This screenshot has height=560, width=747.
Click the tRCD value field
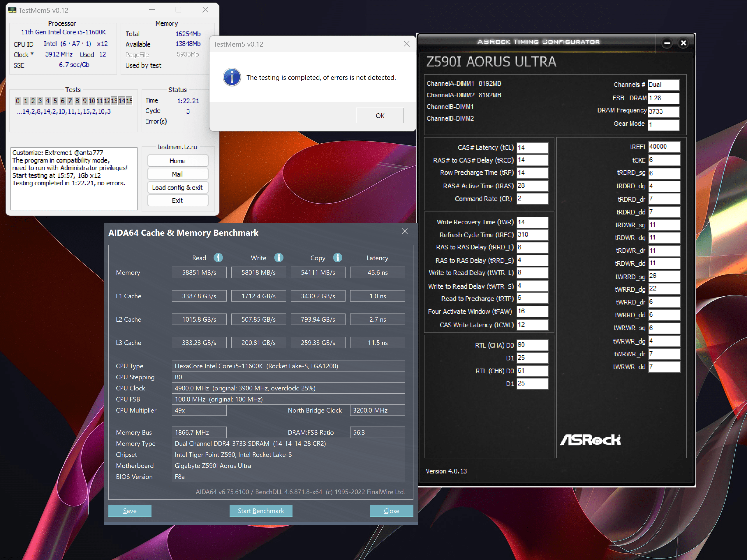pos(532,160)
